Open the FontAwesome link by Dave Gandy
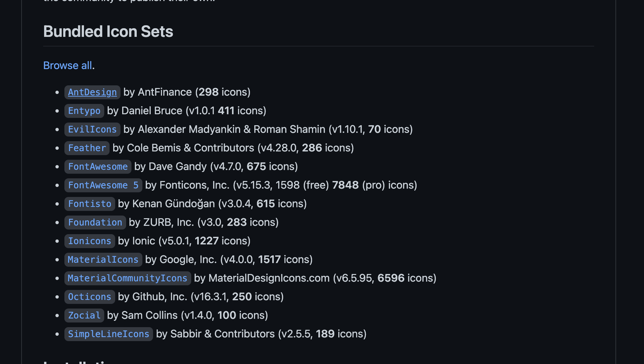Image resolution: width=644 pixels, height=364 pixels. (98, 167)
